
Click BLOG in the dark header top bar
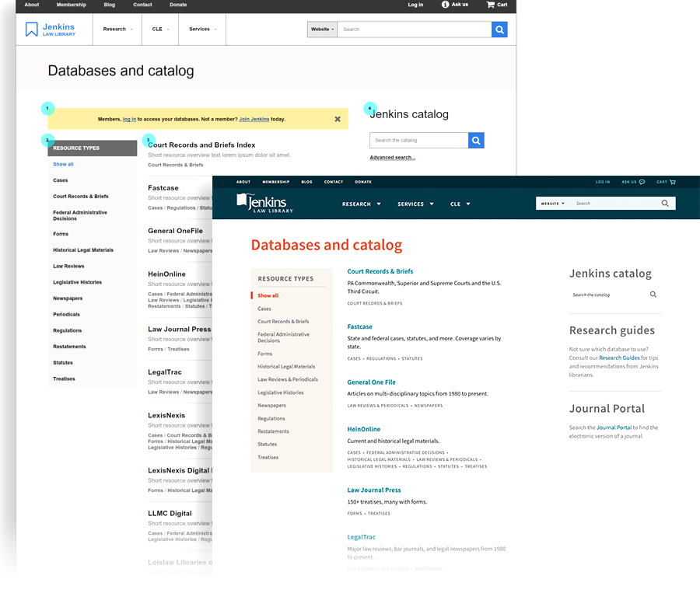pyautogui.click(x=306, y=182)
